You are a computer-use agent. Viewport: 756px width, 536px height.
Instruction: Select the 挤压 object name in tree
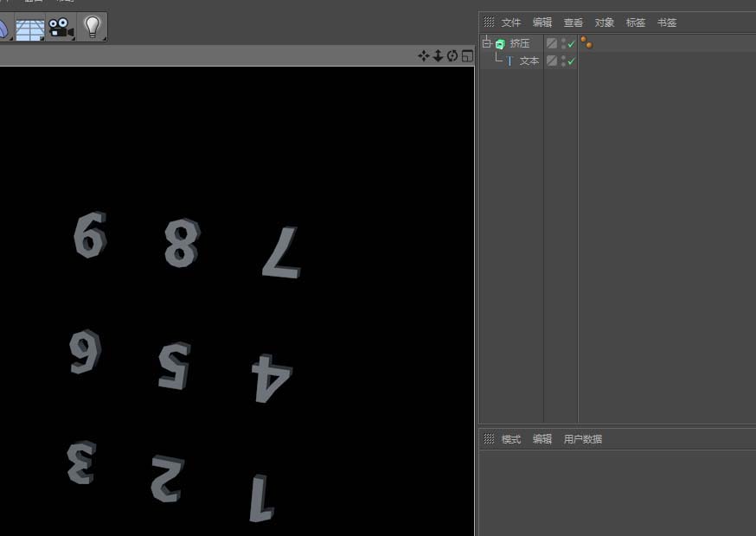pyautogui.click(x=520, y=43)
